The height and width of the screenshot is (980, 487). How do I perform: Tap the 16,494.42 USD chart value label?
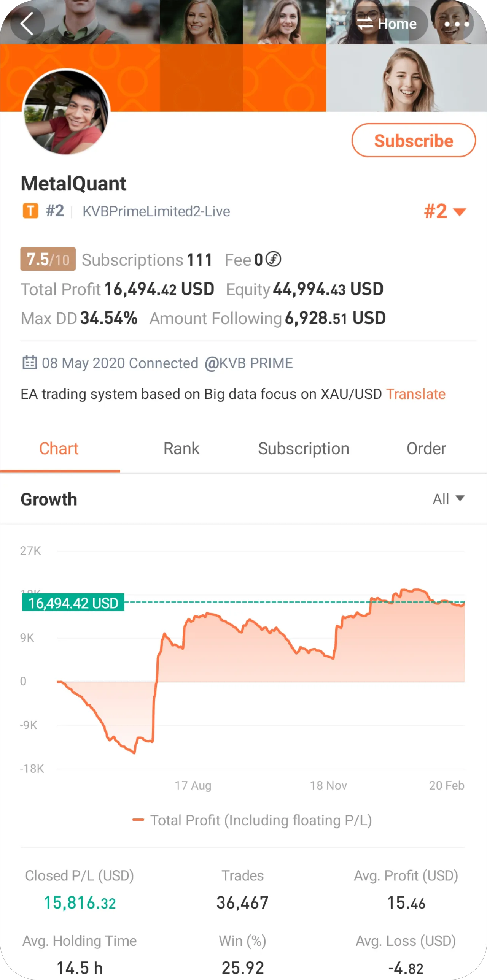point(73,603)
